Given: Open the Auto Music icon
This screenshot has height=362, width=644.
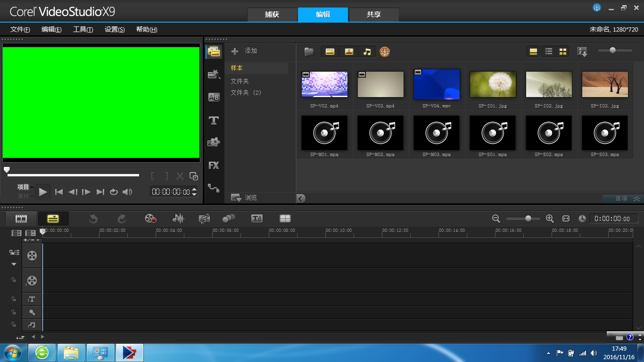Looking at the screenshot, I should point(204,218).
